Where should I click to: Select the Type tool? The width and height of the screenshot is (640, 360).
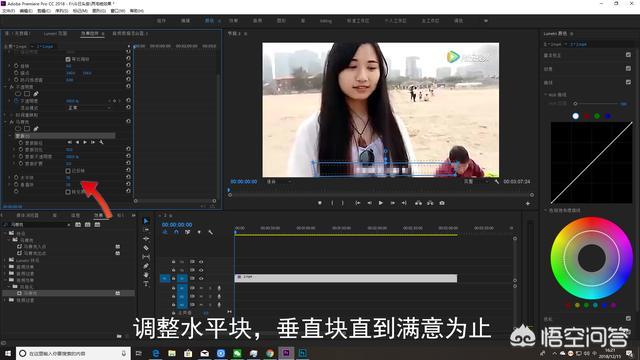point(146,283)
